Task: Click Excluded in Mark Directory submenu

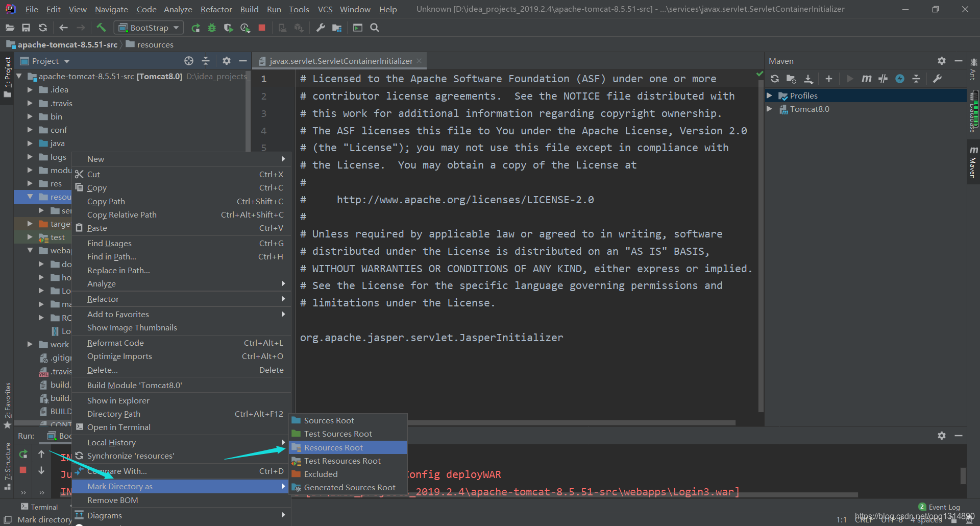Action: click(x=348, y=474)
